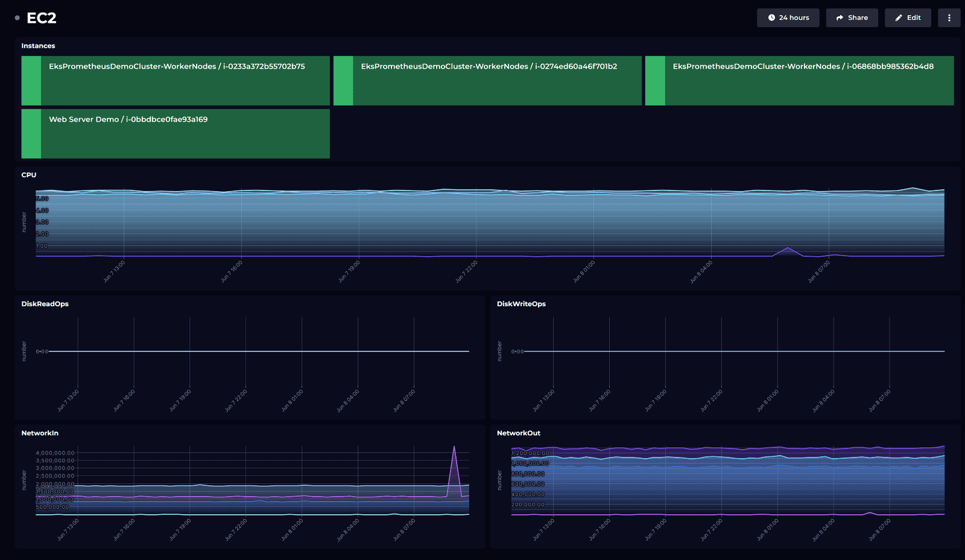This screenshot has height=560, width=965.
Task: Open the CPU panel title menu
Action: point(28,175)
